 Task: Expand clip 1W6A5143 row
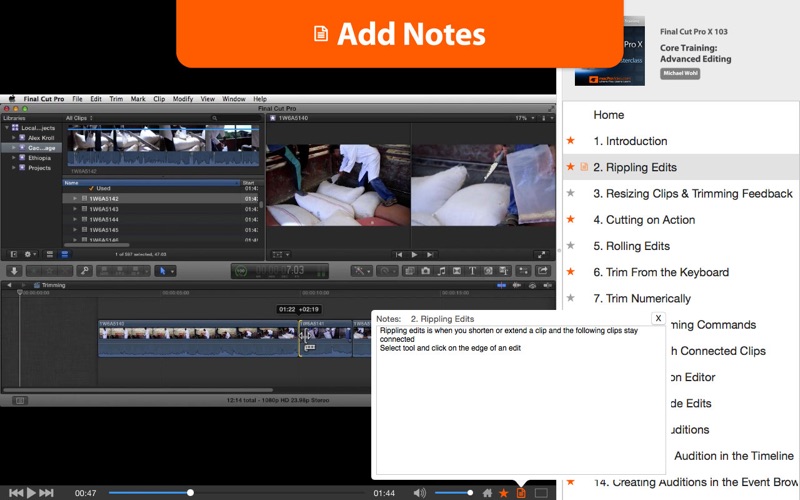(x=75, y=209)
